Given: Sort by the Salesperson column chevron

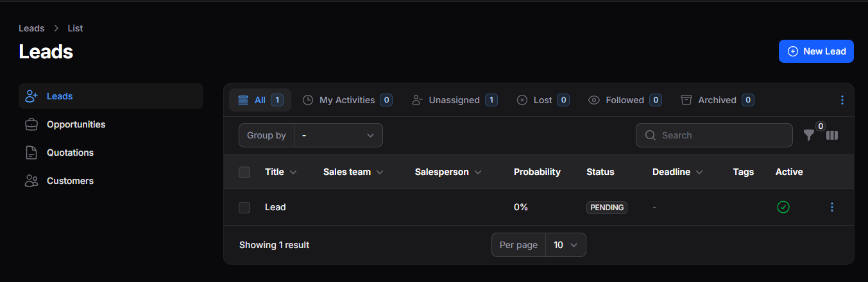Looking at the screenshot, I should (478, 172).
